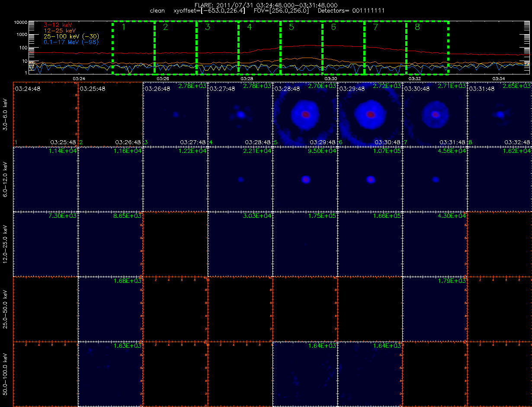The image size is (532, 407).
Task: Click the 'Detectors= 001111111' header text
Action: pos(351,10)
